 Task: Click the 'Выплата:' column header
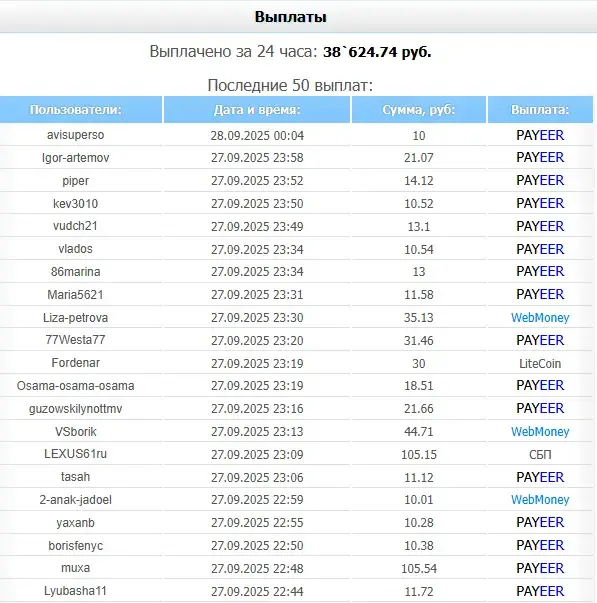[x=540, y=110]
